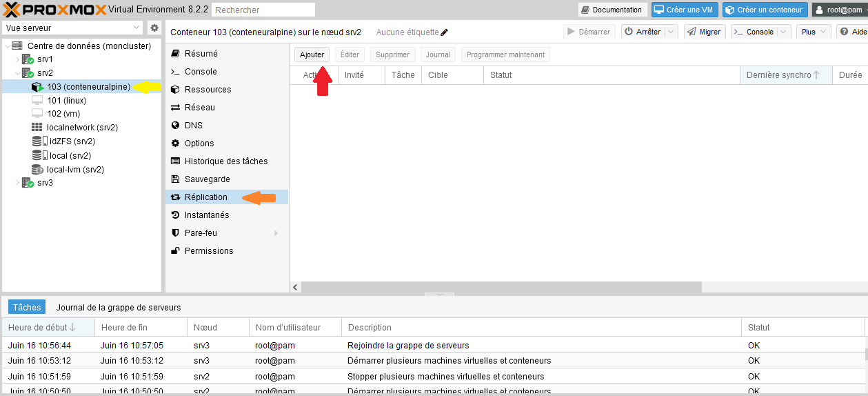Screen dimensions: 868x396
Task: Click in the Rechercher search field
Action: (x=263, y=10)
